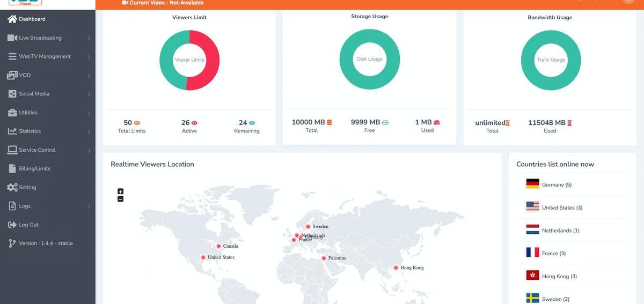644x304 pixels.
Task: Click the Free storage drive icon
Action: (385, 122)
